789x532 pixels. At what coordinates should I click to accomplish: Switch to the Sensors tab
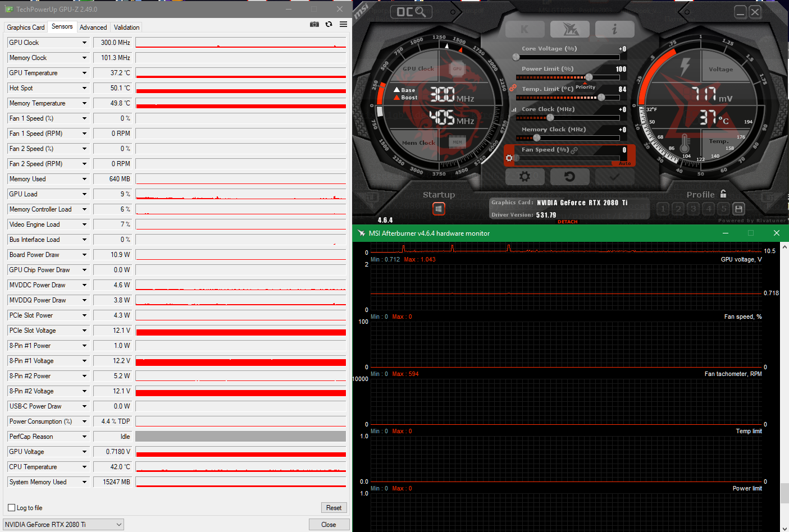[62, 26]
